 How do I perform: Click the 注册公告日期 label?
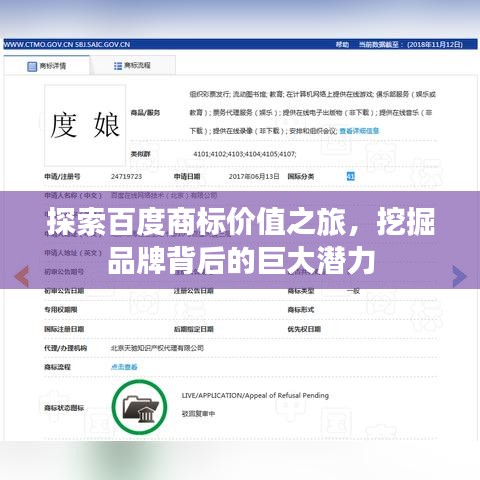194,291
